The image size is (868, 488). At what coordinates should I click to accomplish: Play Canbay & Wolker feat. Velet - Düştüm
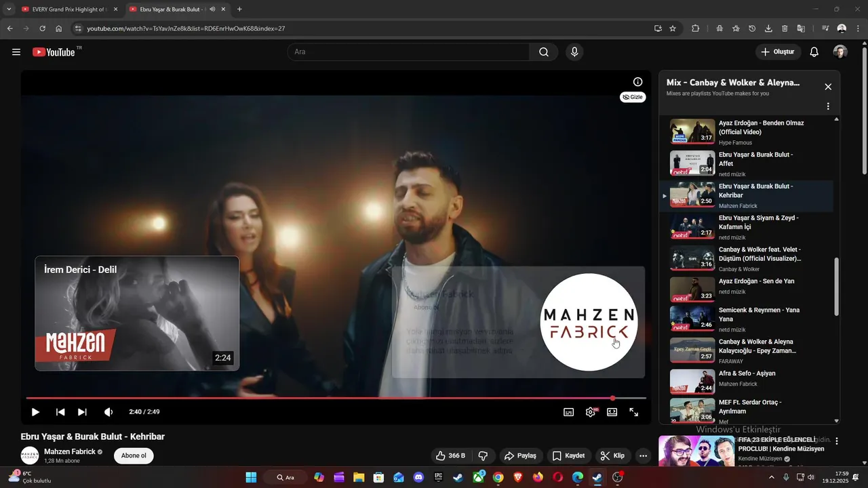[746, 259]
